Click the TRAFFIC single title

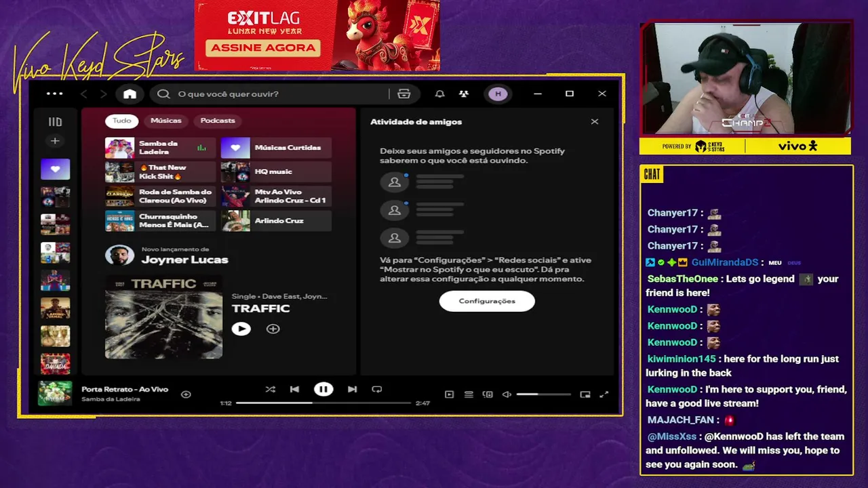260,308
